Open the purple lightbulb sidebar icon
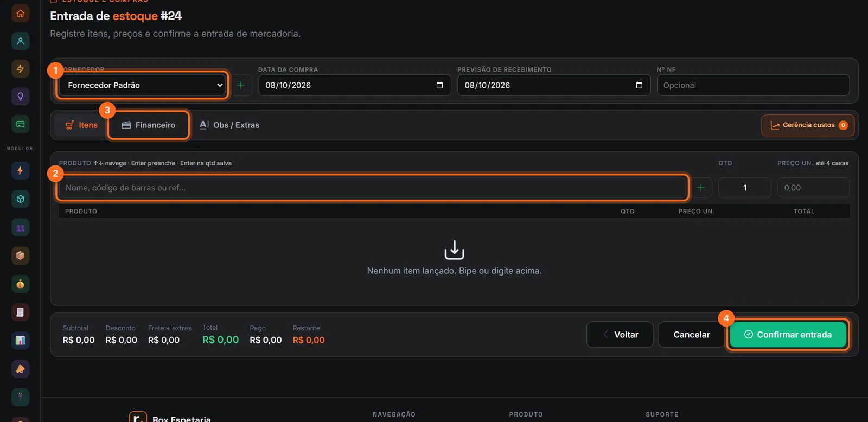Screen dimensions: 868x422 20,96
